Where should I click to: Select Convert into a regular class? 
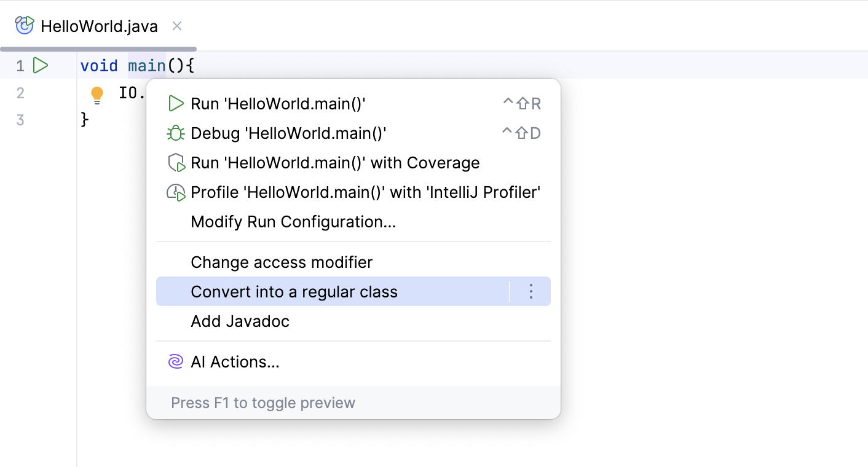pos(295,291)
